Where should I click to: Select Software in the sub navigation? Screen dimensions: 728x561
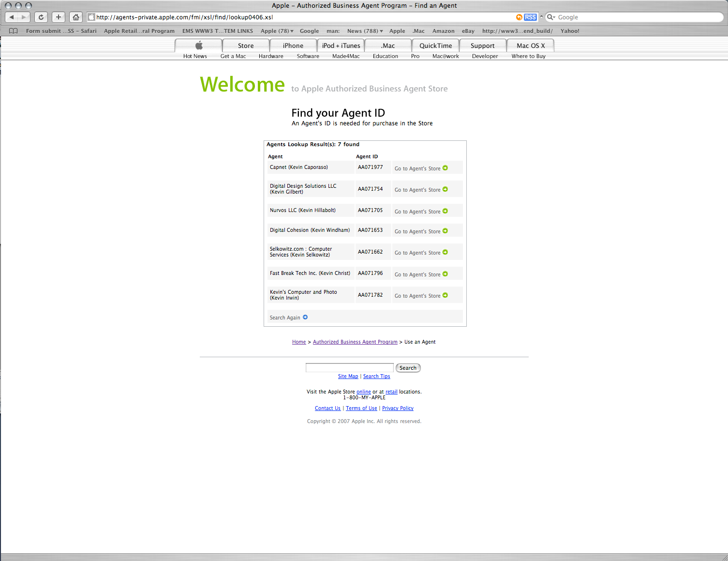tap(308, 56)
